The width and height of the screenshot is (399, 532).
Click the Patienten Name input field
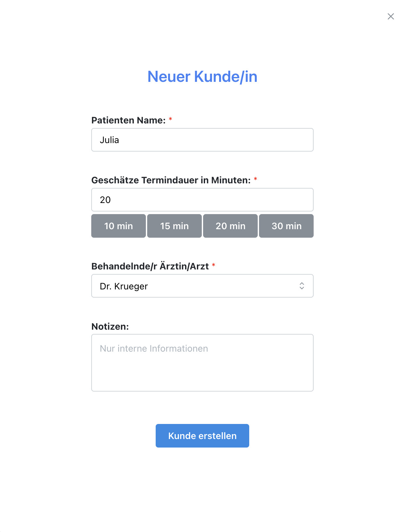tap(202, 140)
